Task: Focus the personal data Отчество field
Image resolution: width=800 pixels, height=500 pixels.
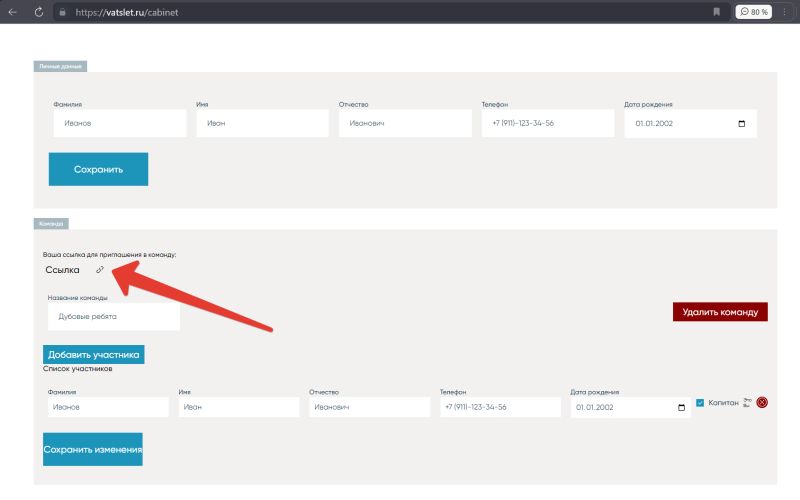Action: pos(405,123)
